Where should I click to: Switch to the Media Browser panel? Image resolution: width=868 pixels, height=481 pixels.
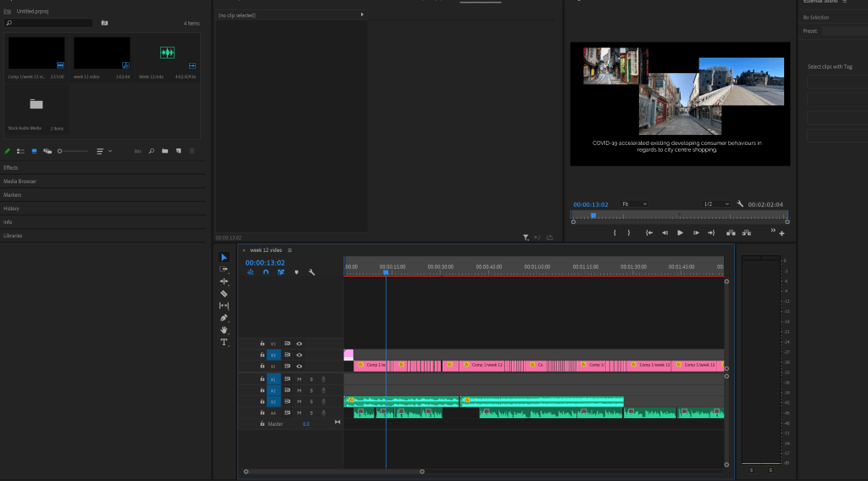[20, 182]
